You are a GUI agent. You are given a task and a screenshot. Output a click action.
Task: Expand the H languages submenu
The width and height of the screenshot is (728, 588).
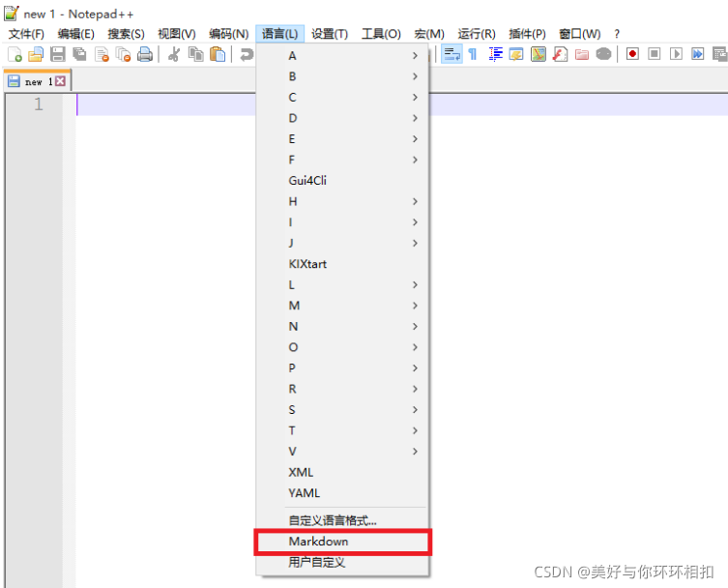pos(342,201)
